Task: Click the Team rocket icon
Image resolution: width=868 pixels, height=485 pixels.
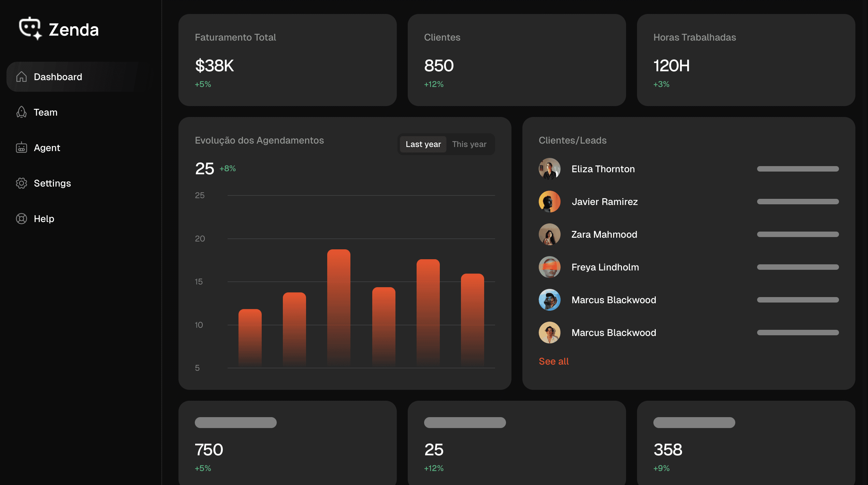Action: [x=21, y=112]
